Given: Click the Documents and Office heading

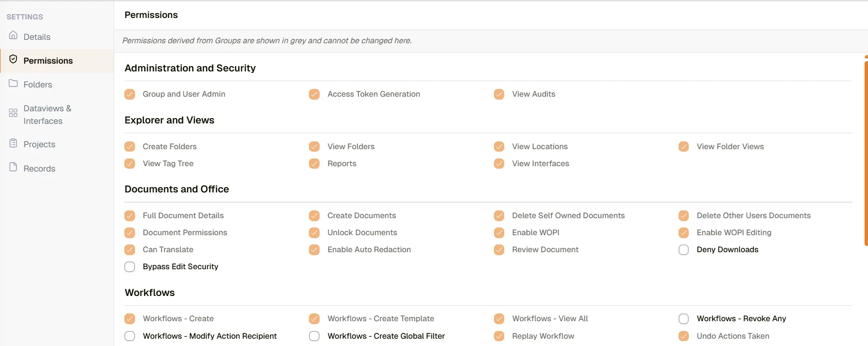Looking at the screenshot, I should pos(177,189).
